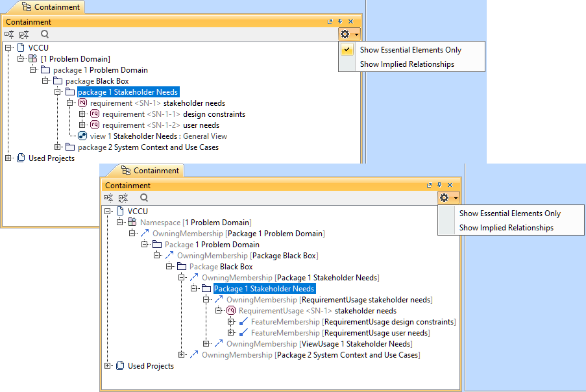Select the package Black Box tree item

pos(97,81)
